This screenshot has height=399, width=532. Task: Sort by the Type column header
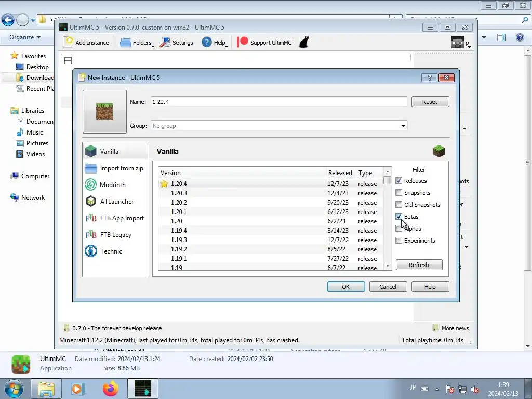click(369, 173)
